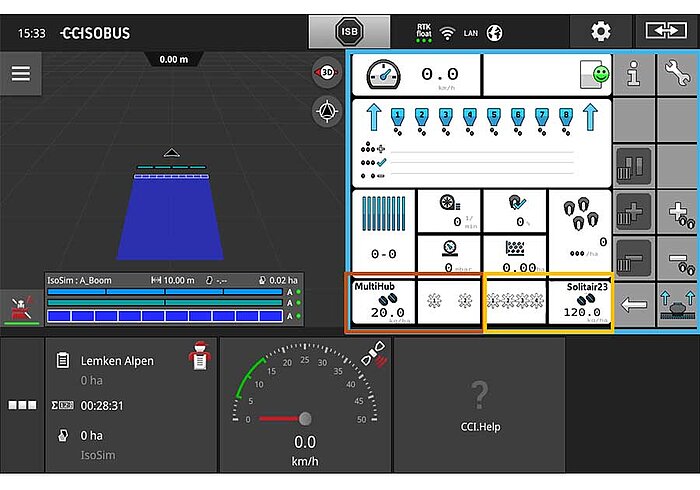
Task: Open the hamburger menu in map view
Action: [x=21, y=75]
